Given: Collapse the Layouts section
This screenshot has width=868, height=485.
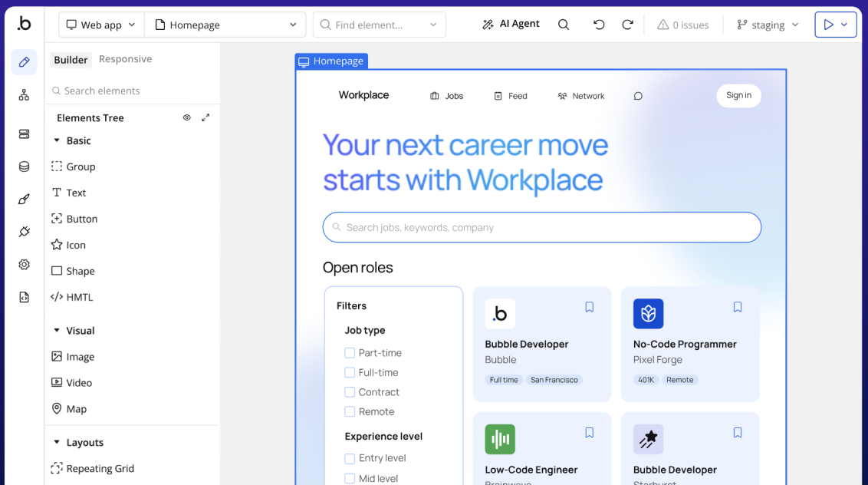Looking at the screenshot, I should (x=57, y=442).
